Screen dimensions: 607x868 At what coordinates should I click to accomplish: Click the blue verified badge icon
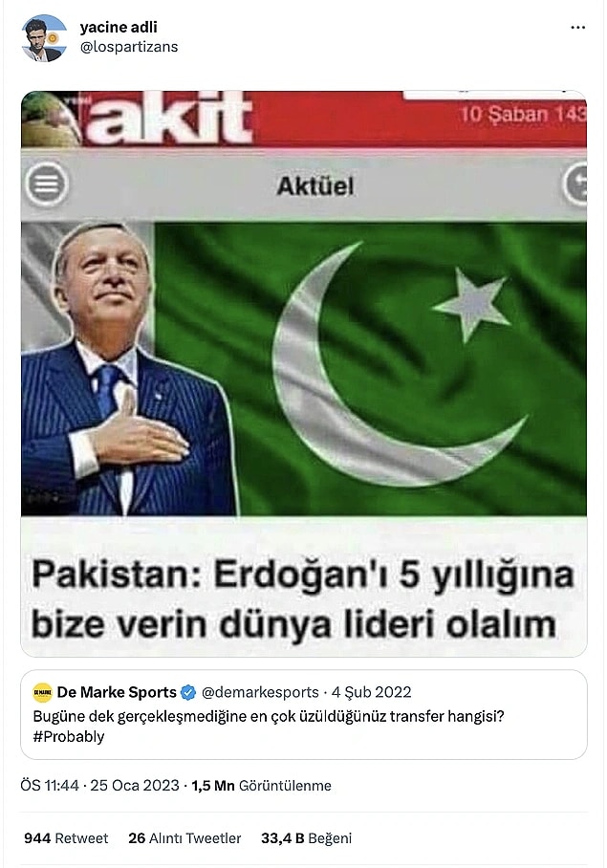click(x=188, y=692)
